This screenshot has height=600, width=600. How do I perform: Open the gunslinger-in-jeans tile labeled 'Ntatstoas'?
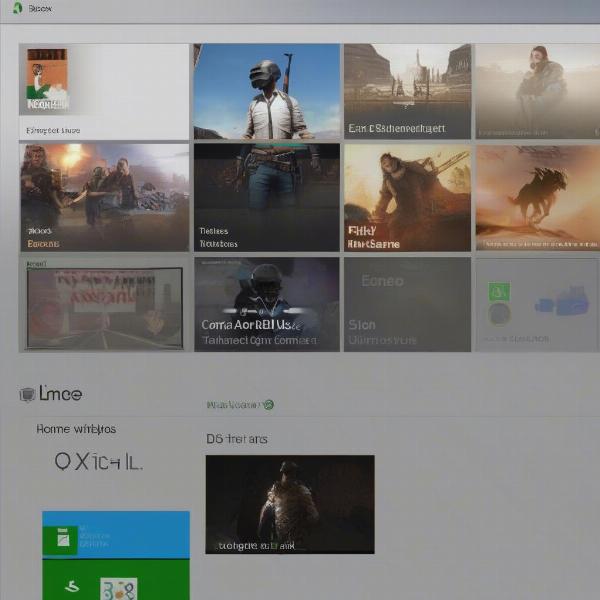267,197
